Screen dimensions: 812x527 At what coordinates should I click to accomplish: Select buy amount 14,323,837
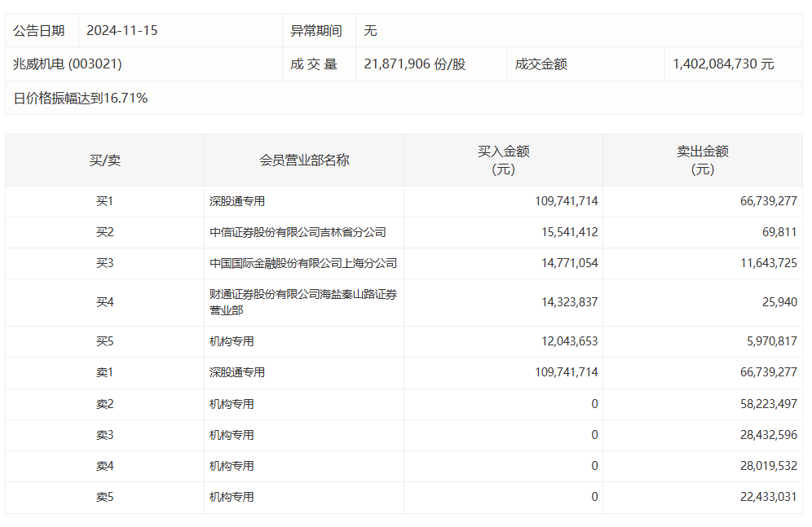coord(570,302)
